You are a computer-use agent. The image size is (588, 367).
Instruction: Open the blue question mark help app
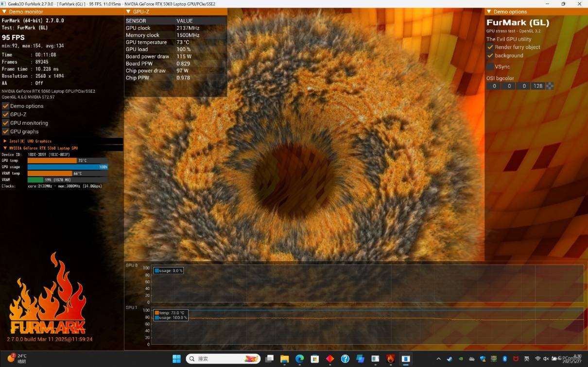point(345,359)
